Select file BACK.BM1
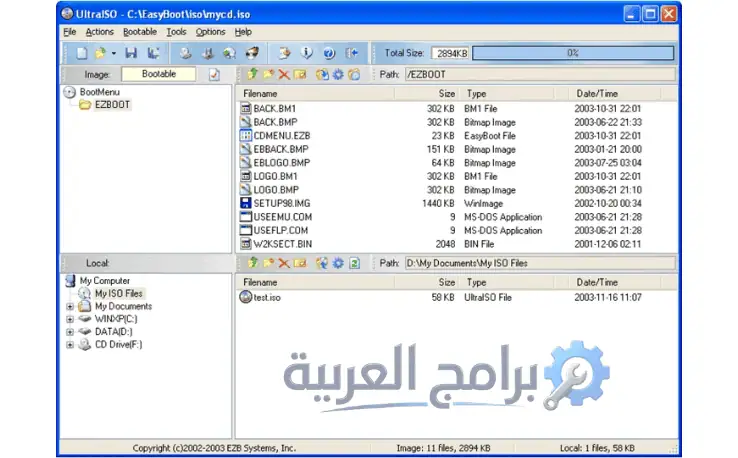This screenshot has height=458, width=738. tap(274, 109)
